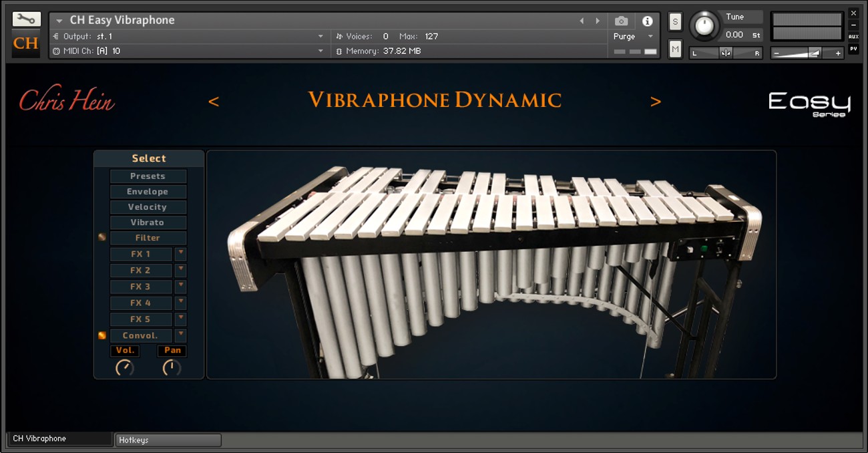Open the AUX sends panel
868x453 pixels.
853,37
